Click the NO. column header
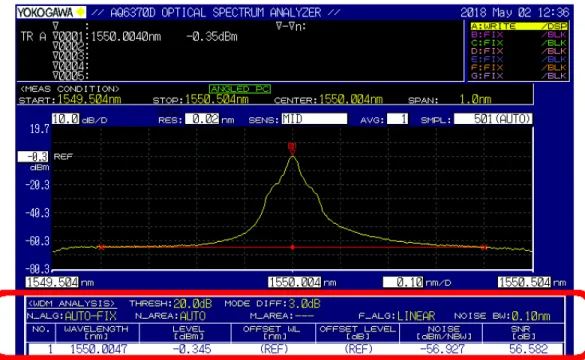 coord(41,333)
